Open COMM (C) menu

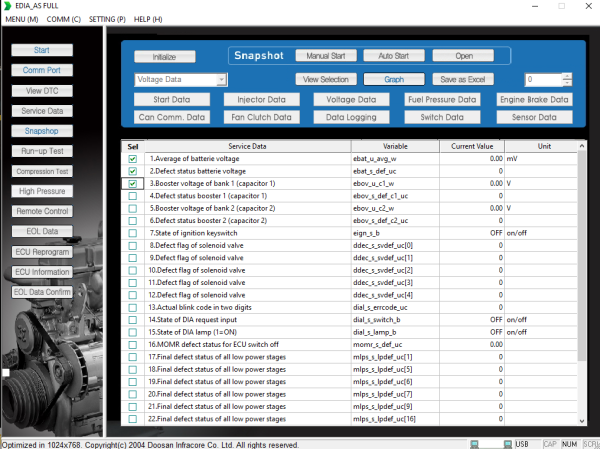(x=64, y=19)
